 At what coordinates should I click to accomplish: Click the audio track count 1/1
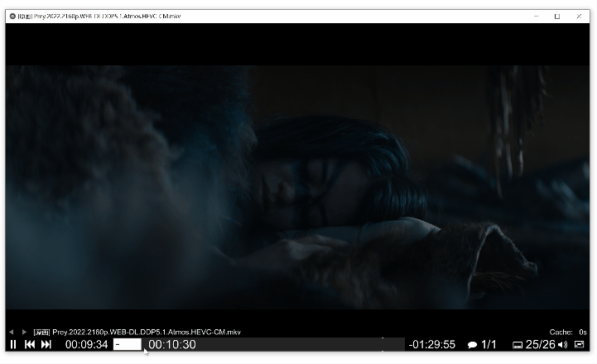tap(489, 345)
